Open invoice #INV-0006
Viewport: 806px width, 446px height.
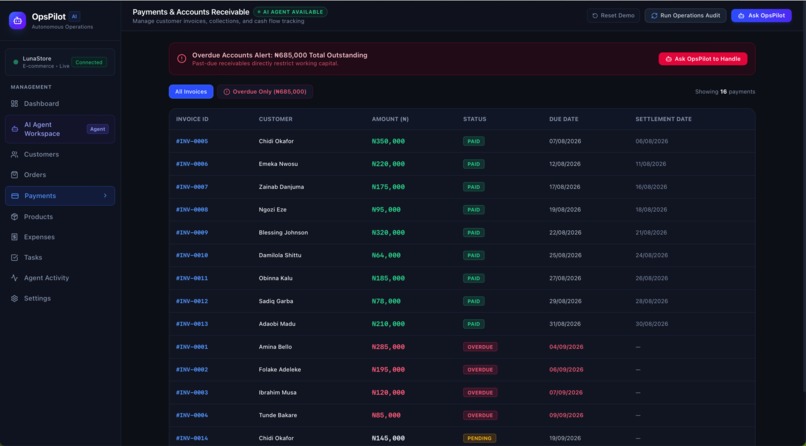click(x=192, y=164)
